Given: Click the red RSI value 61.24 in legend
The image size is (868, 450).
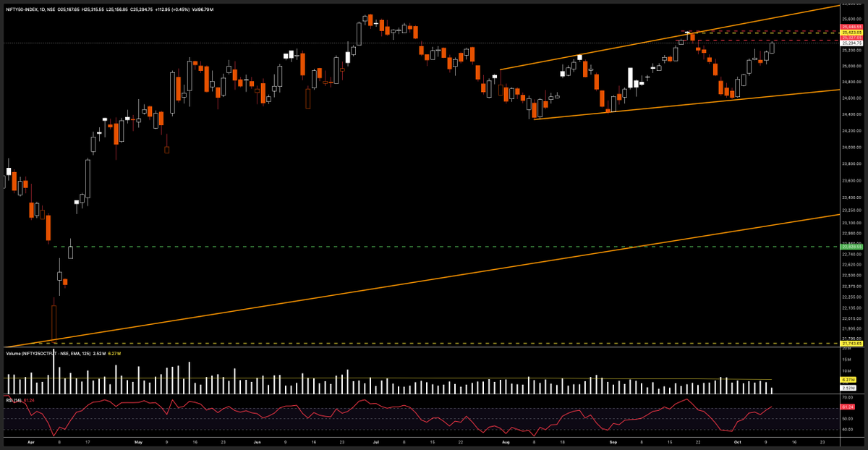Looking at the screenshot, I should click(x=30, y=399).
